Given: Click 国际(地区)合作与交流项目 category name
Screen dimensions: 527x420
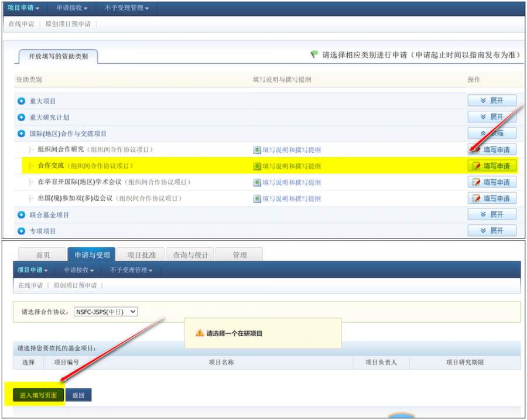Looking at the screenshot, I should [68, 134].
